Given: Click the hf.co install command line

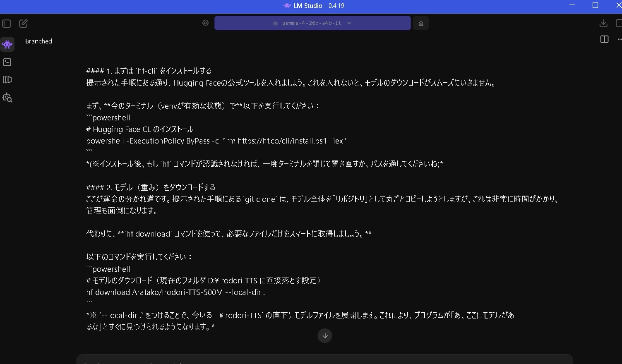Looking at the screenshot, I should [216, 141].
